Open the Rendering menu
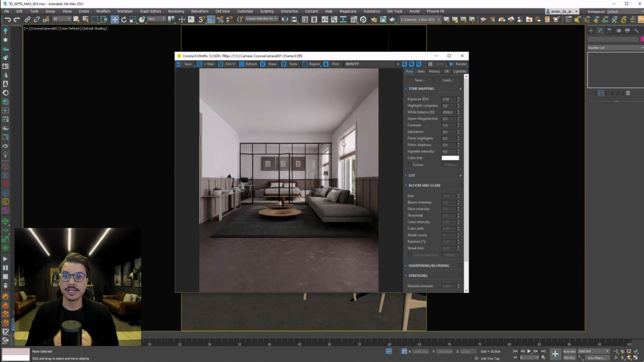Viewport: 644px width, 362px height. 176,11
